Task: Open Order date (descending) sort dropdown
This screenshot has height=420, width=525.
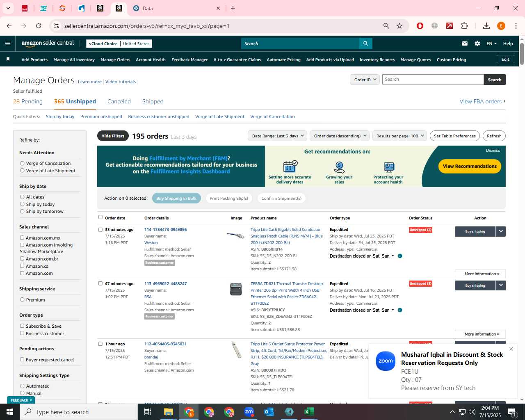Action: pyautogui.click(x=340, y=136)
